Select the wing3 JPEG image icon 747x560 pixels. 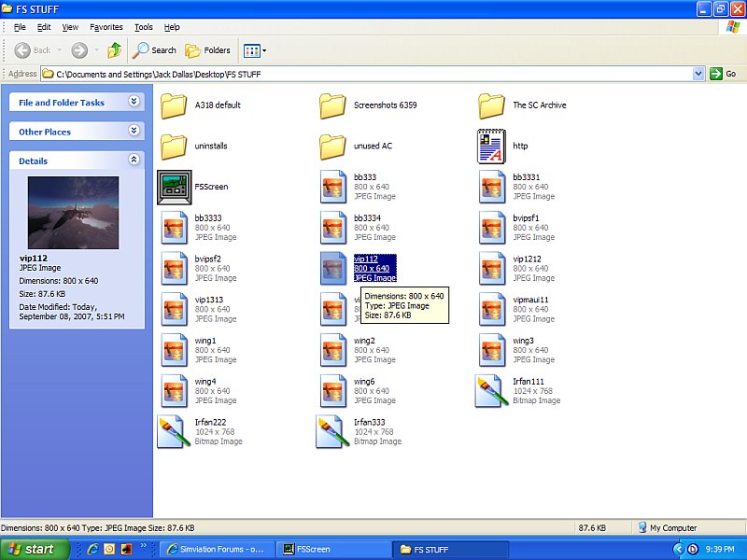[491, 350]
